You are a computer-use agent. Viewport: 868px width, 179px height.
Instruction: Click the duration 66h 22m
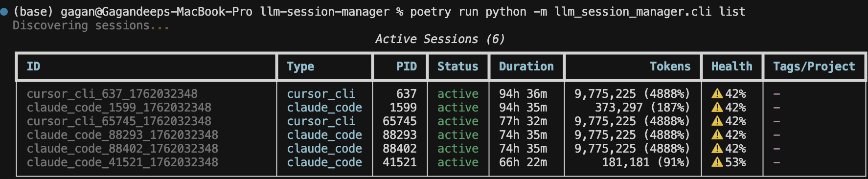pos(523,162)
